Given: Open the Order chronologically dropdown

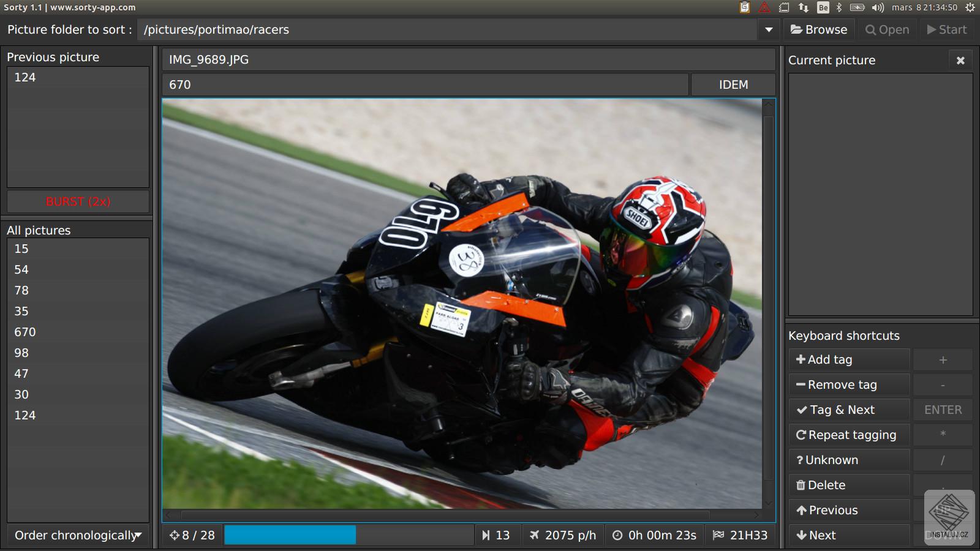Looking at the screenshot, I should pos(78,535).
